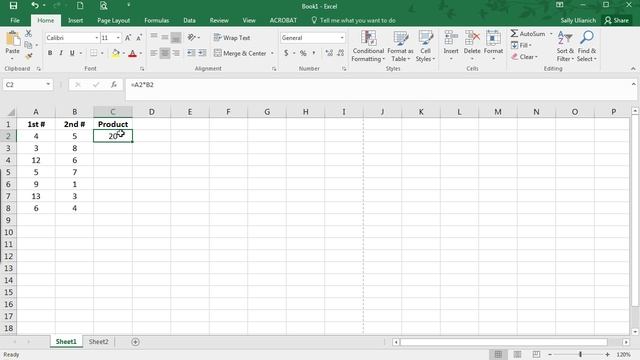
Task: Open the General number format dropdown
Action: tap(342, 38)
